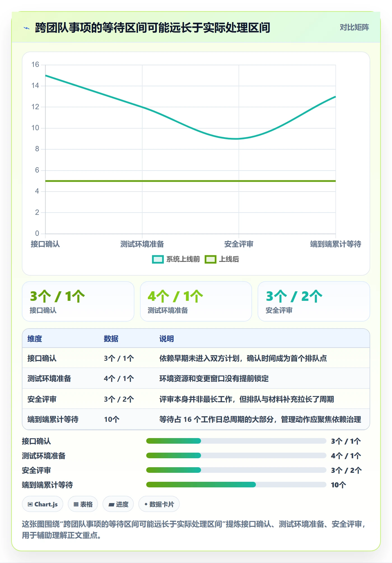Click the 对比矩阵 label in header
The height and width of the screenshot is (563, 392).
point(354,27)
